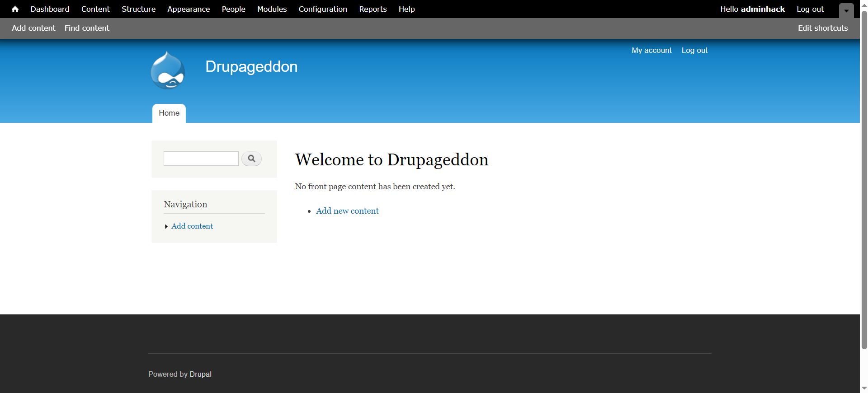
Task: Open the Dashboard menu
Action: pyautogui.click(x=50, y=9)
